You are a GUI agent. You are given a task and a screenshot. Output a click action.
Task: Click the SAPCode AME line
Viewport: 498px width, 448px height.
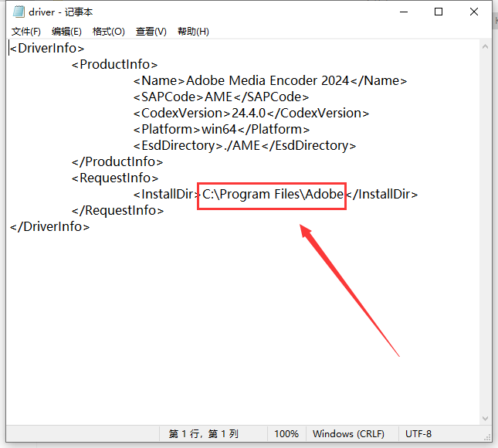pos(221,97)
